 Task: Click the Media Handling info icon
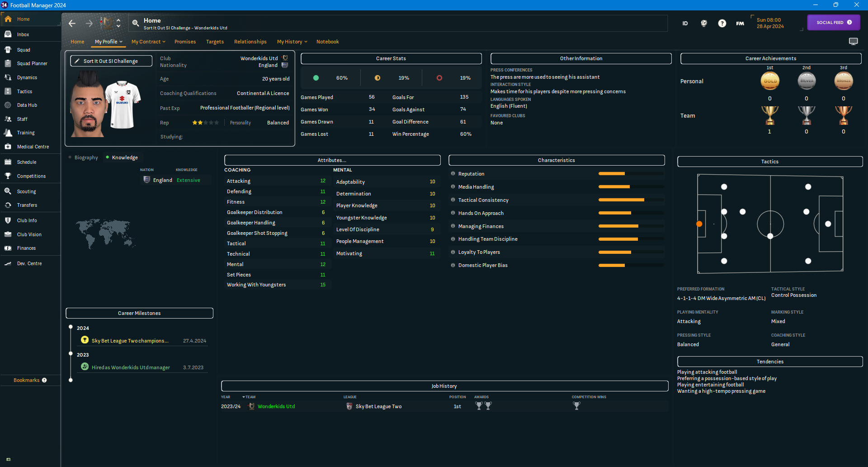point(453,187)
